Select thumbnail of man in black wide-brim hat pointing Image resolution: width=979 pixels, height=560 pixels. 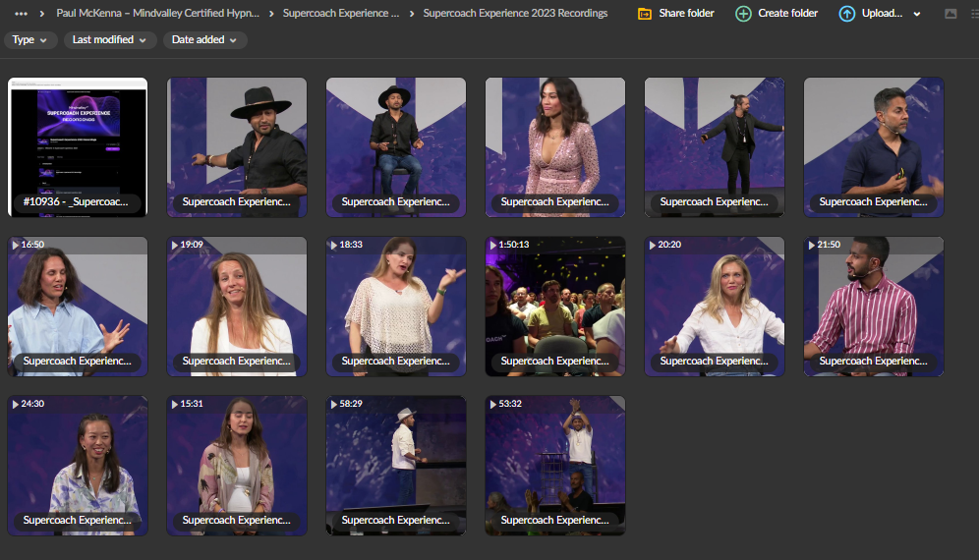click(x=237, y=147)
